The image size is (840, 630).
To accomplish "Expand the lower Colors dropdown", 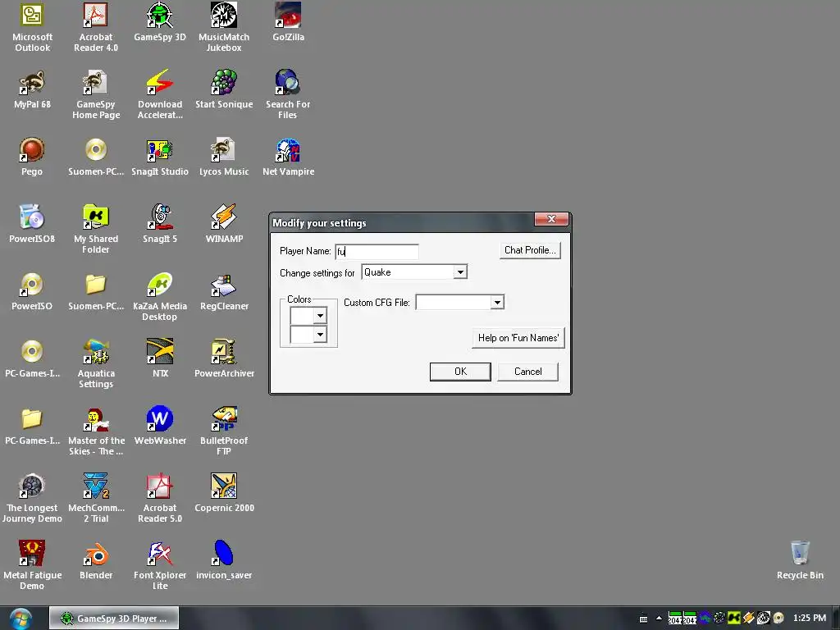I will click(x=320, y=335).
